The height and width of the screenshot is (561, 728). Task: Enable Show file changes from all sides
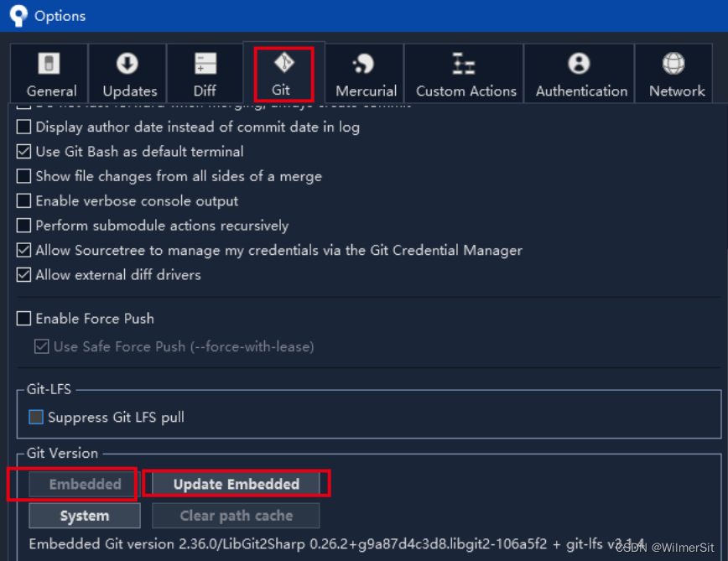point(23,176)
